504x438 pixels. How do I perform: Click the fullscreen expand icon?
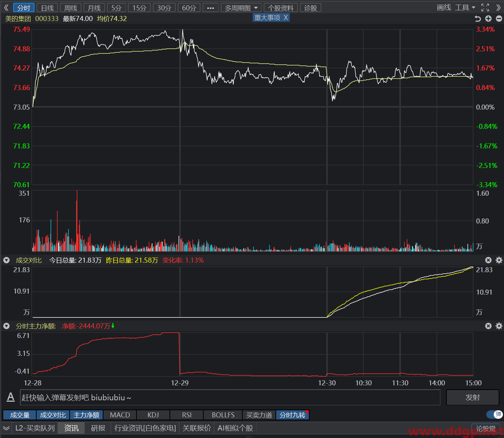[x=485, y=7]
